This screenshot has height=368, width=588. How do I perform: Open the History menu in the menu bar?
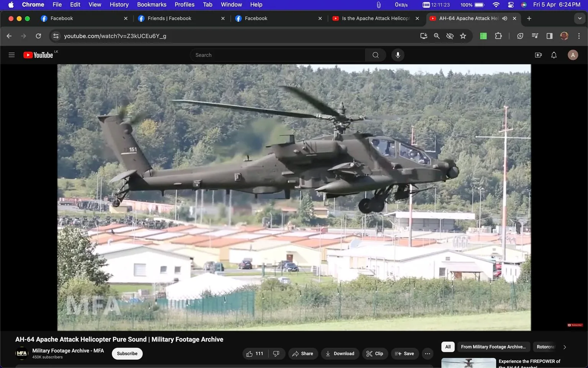(x=119, y=4)
